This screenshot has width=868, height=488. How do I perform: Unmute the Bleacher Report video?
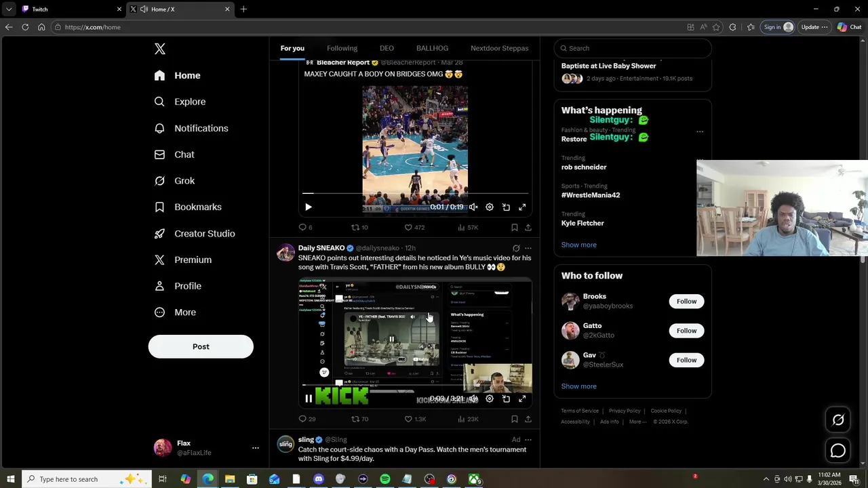click(x=473, y=207)
